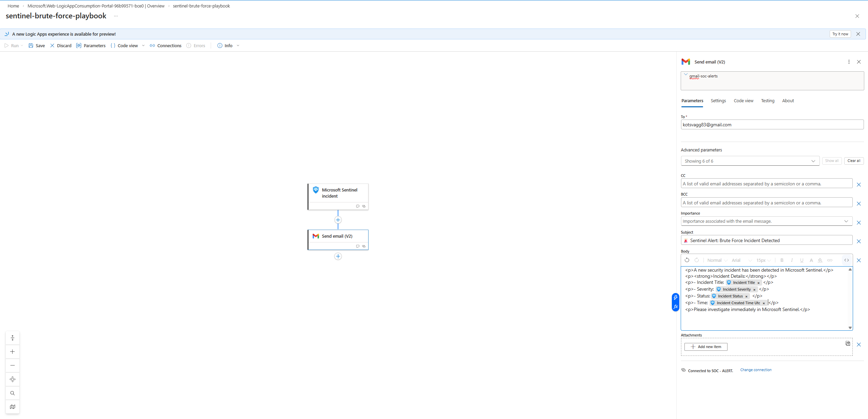This screenshot has width=868, height=419.
Task: Zoom in on the workflow canvas
Action: (x=13, y=352)
